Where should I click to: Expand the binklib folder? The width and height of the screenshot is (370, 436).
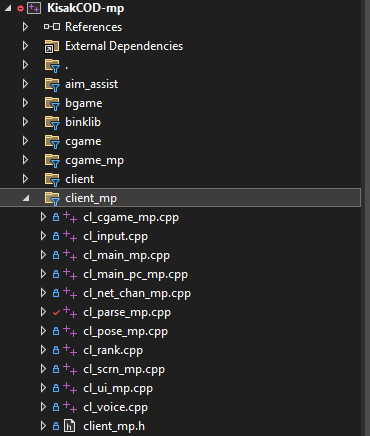click(x=25, y=122)
